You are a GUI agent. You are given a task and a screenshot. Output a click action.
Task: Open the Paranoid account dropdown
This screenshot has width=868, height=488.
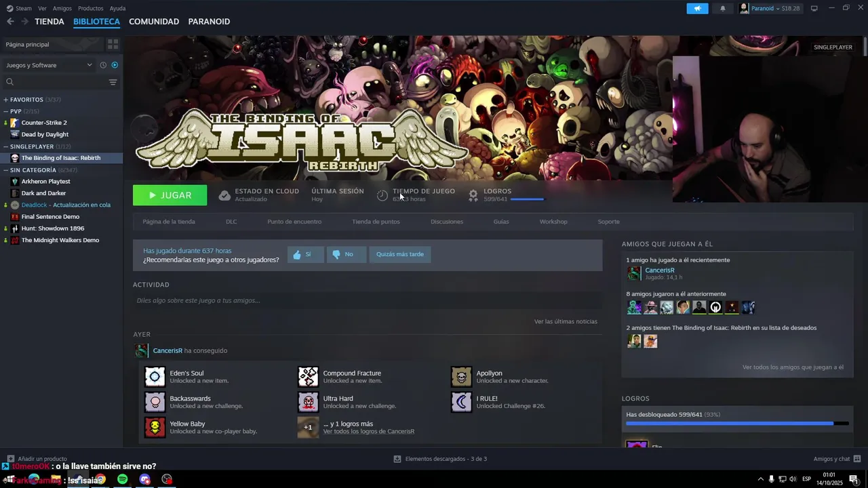(x=770, y=8)
